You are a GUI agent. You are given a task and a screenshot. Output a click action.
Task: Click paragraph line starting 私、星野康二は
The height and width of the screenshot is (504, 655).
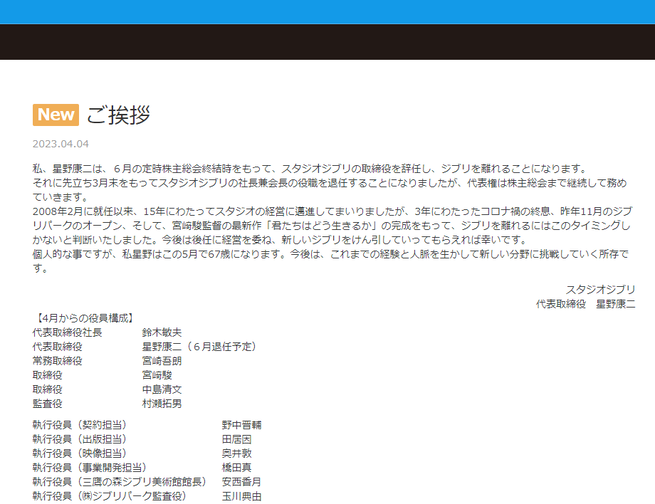click(x=311, y=169)
